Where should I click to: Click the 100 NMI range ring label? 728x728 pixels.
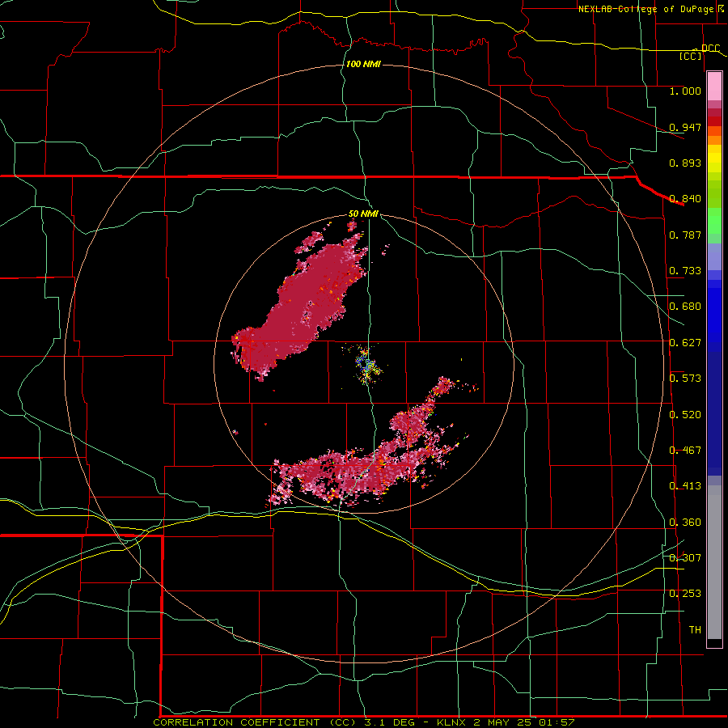coord(363,64)
